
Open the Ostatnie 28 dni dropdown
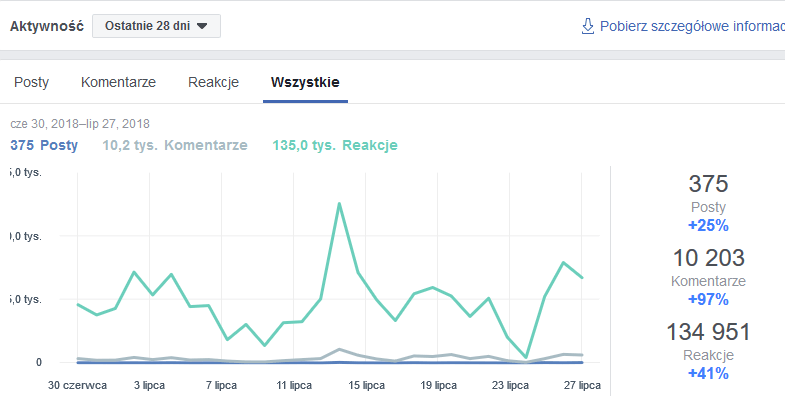155,26
